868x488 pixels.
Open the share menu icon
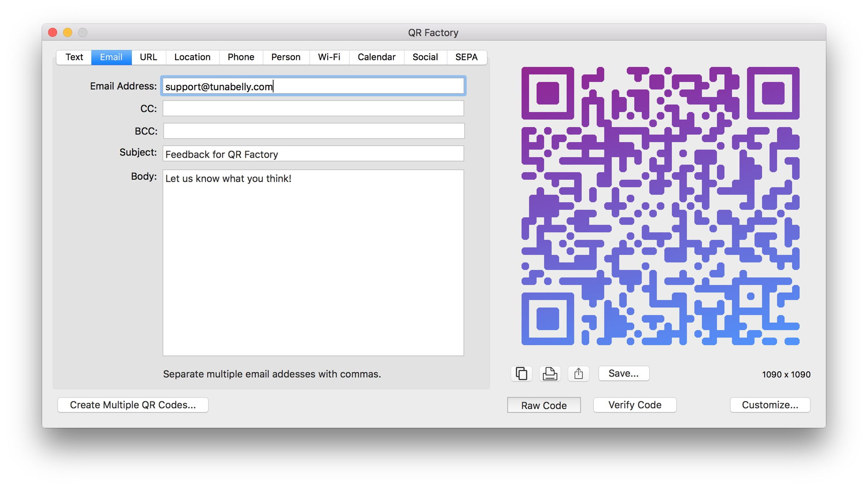tap(579, 374)
